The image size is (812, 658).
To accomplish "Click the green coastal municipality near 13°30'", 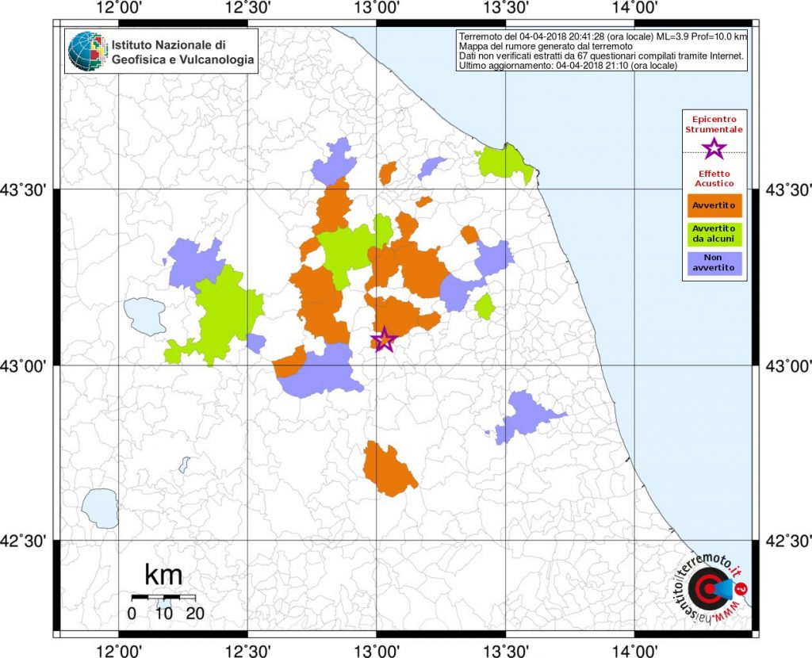I will pos(505,162).
